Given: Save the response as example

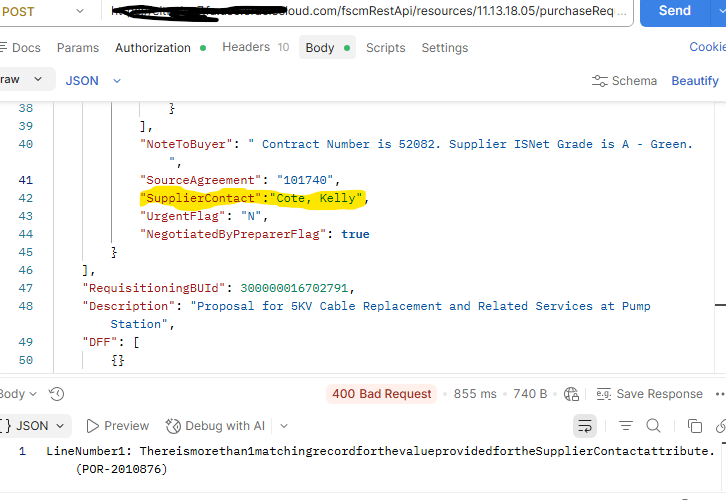Looking at the screenshot, I should coord(649,394).
